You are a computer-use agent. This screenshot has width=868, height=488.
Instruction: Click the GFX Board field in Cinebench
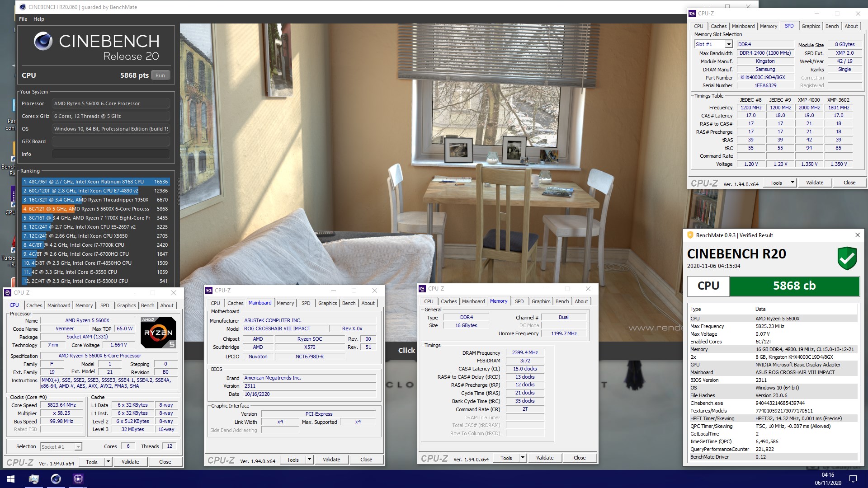tap(111, 141)
